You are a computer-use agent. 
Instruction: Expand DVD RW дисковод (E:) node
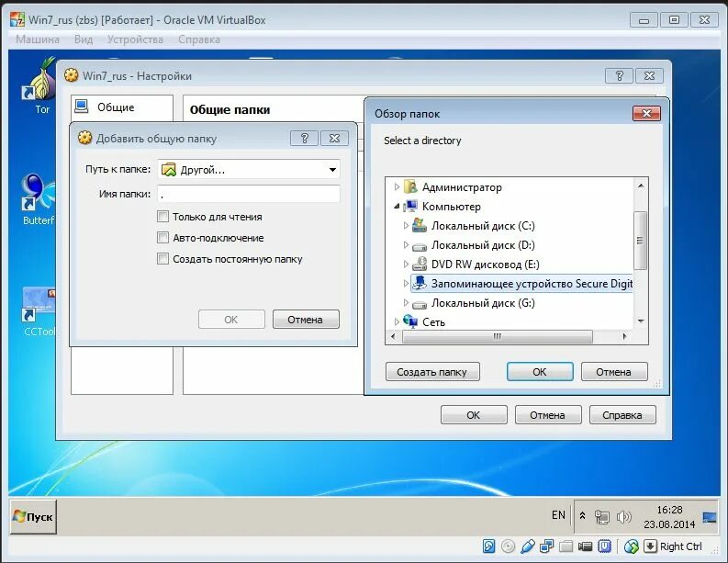[406, 265]
